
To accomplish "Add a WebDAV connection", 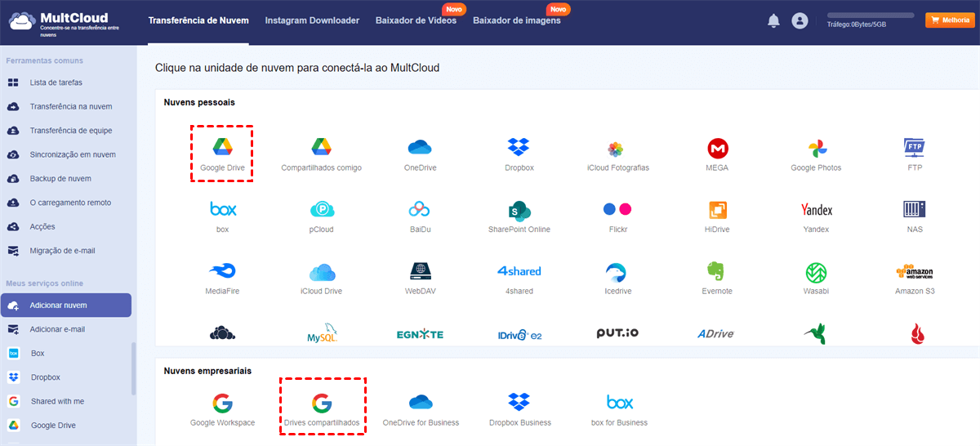I will point(420,270).
